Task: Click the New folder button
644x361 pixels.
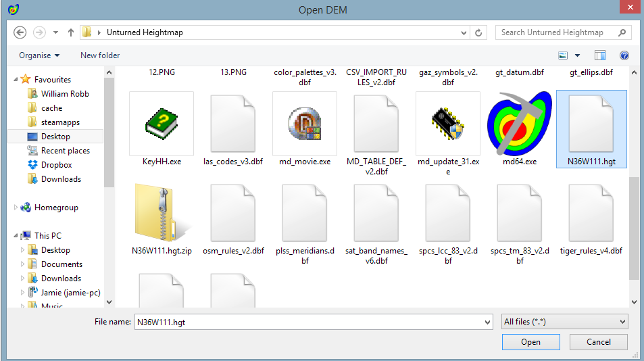Action: [x=100, y=55]
